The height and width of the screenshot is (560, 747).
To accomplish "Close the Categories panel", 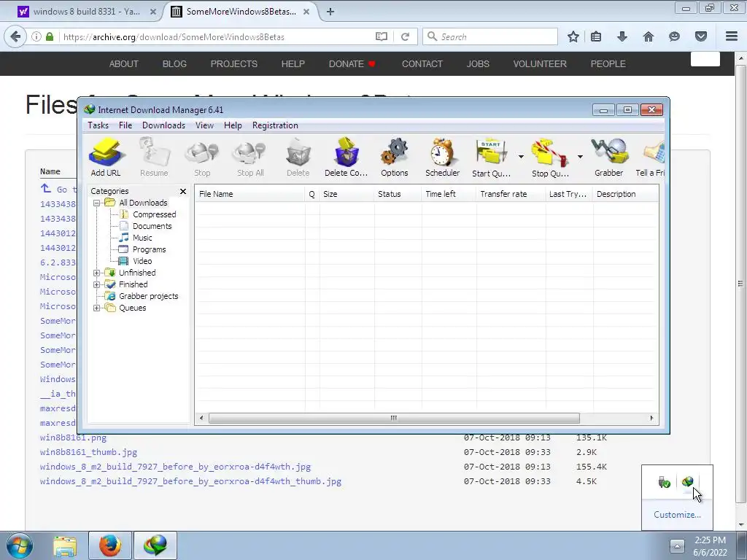I will [183, 192].
